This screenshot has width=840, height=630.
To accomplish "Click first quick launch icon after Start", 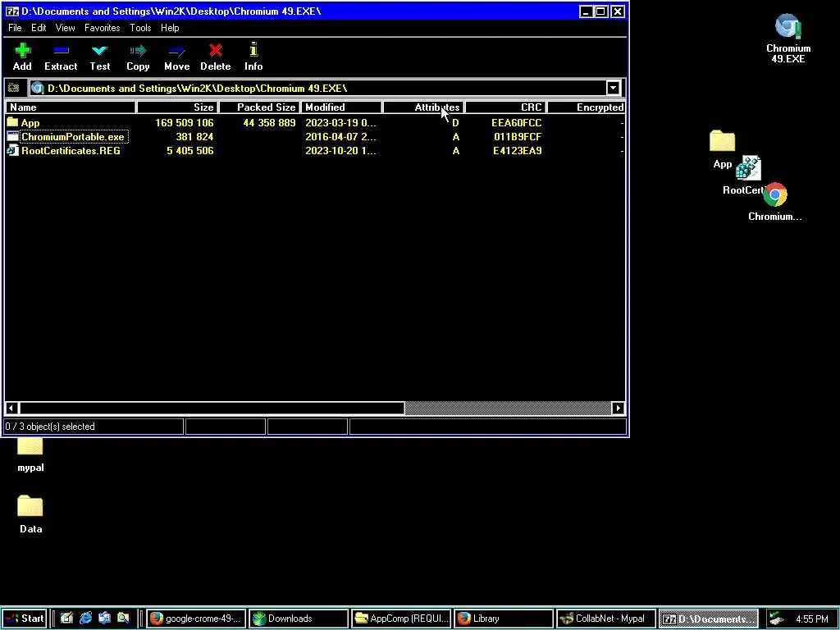I will tap(66, 619).
